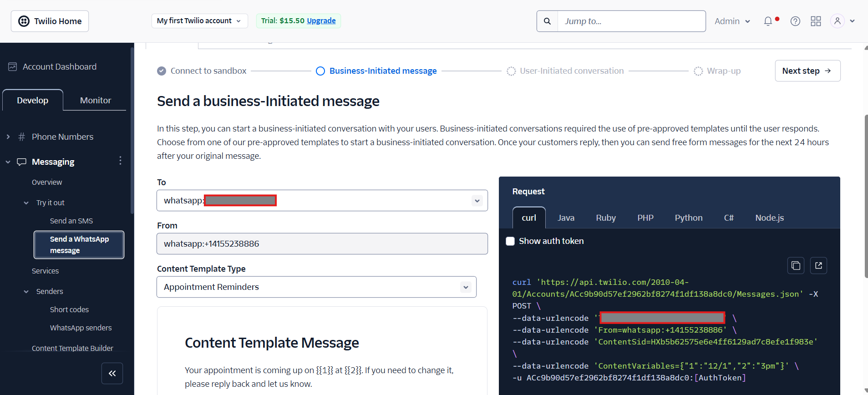The width and height of the screenshot is (868, 395).
Task: Toggle Show auth token checkbox
Action: [510, 241]
